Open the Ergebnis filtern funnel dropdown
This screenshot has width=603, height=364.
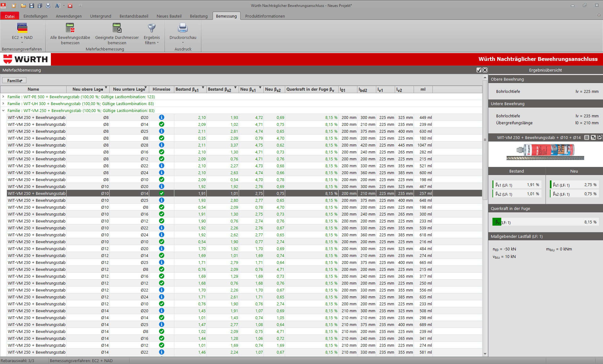[152, 33]
